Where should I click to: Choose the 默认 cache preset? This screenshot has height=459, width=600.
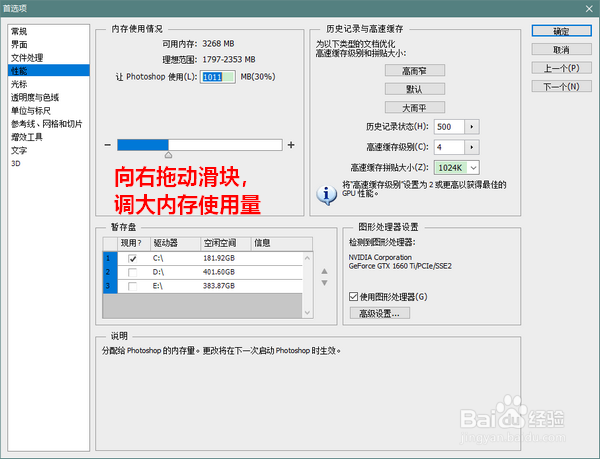(414, 89)
